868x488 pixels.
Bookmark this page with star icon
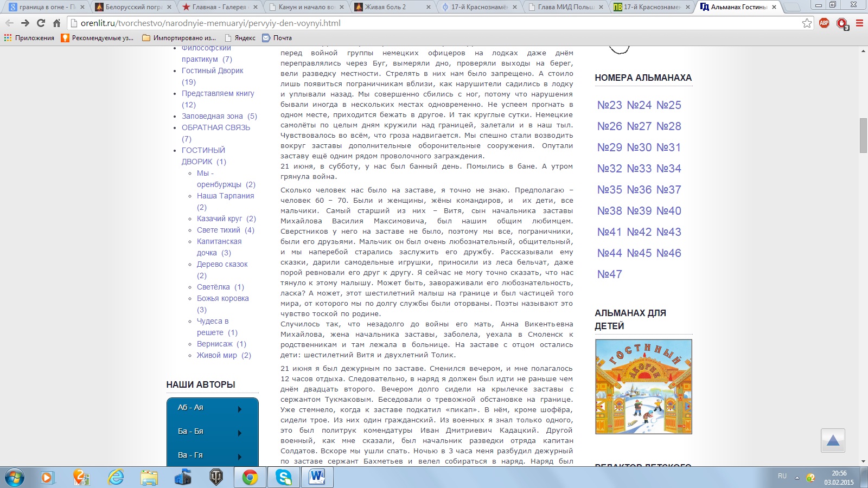pyautogui.click(x=807, y=23)
